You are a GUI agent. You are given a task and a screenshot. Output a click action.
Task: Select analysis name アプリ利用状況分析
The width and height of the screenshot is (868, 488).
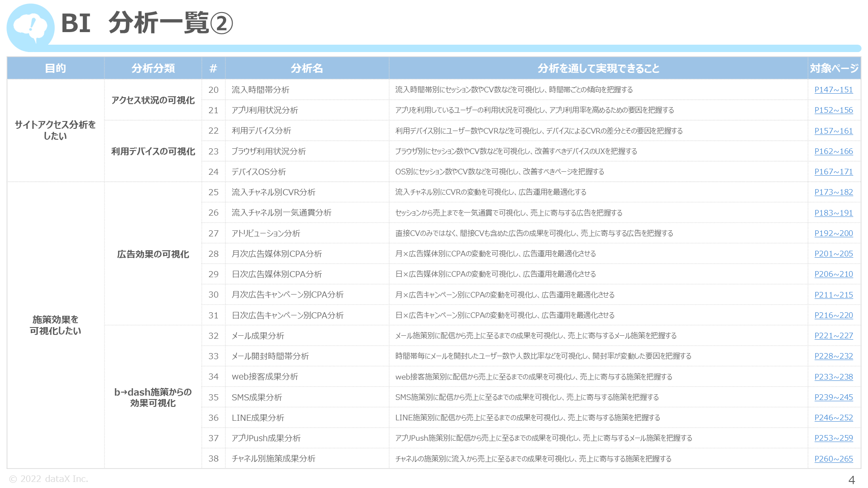(265, 110)
